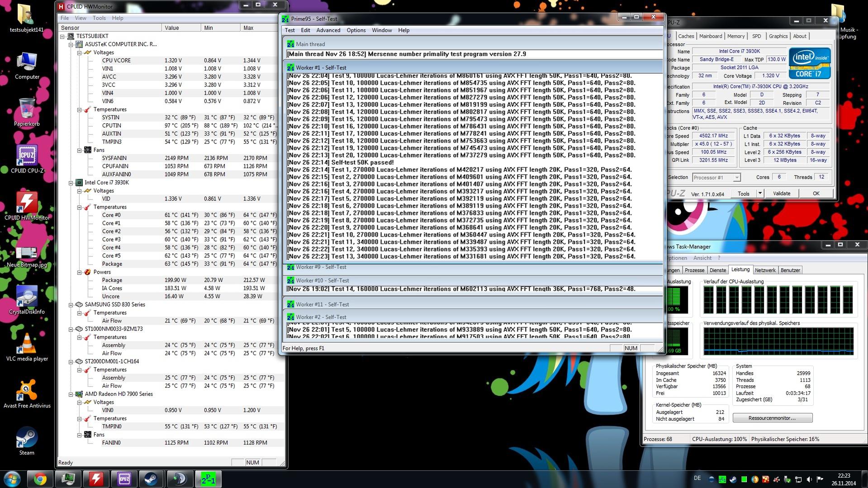Open Ressourcenmonitor from Task Manager
Image resolution: width=868 pixels, height=488 pixels.
coord(772,418)
